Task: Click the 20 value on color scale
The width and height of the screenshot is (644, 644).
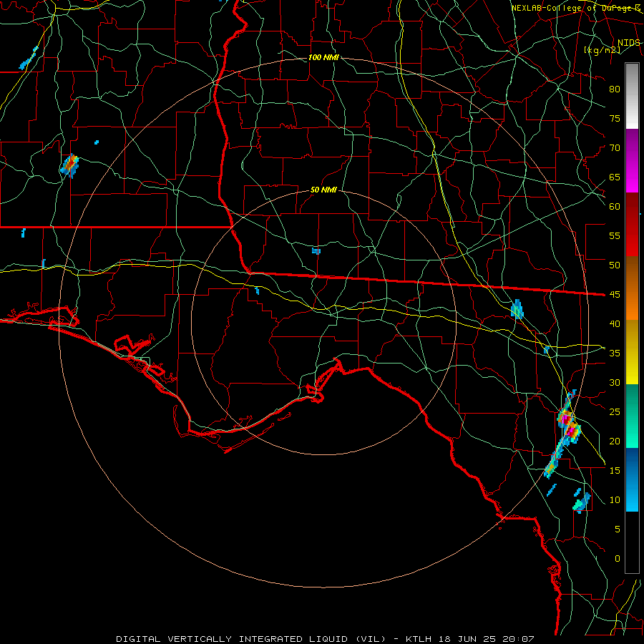Action: click(615, 441)
